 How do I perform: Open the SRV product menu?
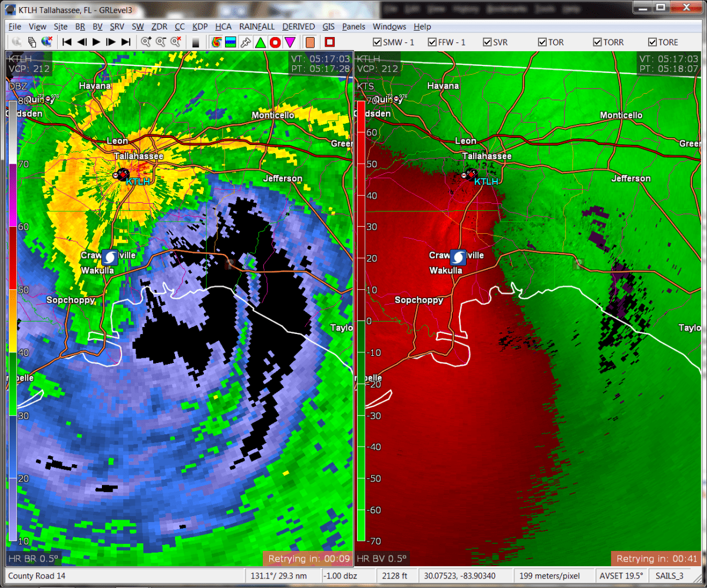pyautogui.click(x=117, y=27)
